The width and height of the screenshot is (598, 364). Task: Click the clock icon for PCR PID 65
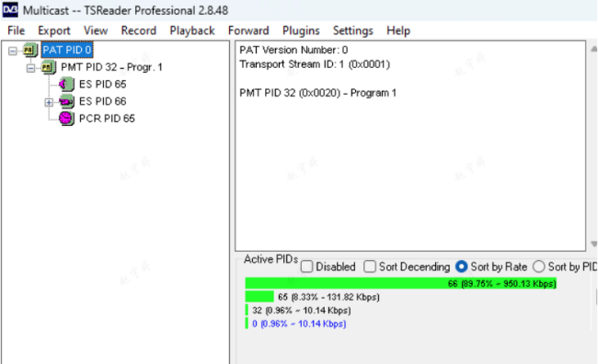point(66,119)
